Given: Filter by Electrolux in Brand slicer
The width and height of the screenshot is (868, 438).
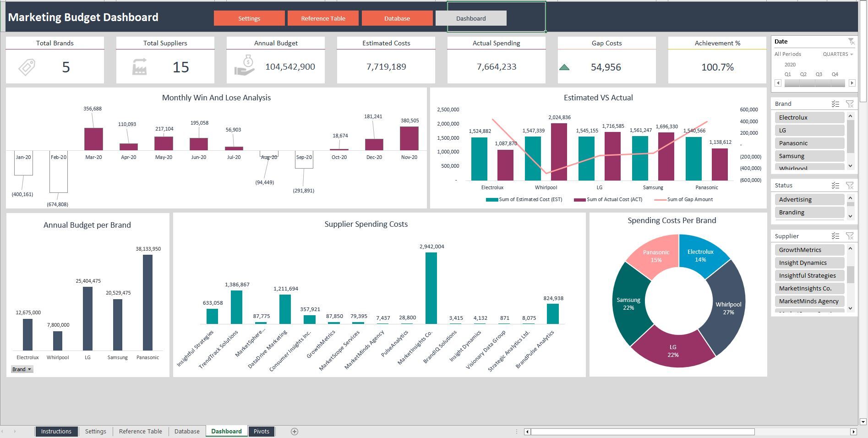Looking at the screenshot, I should (x=809, y=117).
